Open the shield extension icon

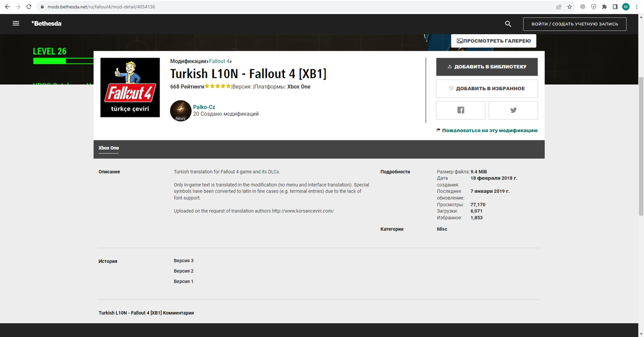coord(594,7)
